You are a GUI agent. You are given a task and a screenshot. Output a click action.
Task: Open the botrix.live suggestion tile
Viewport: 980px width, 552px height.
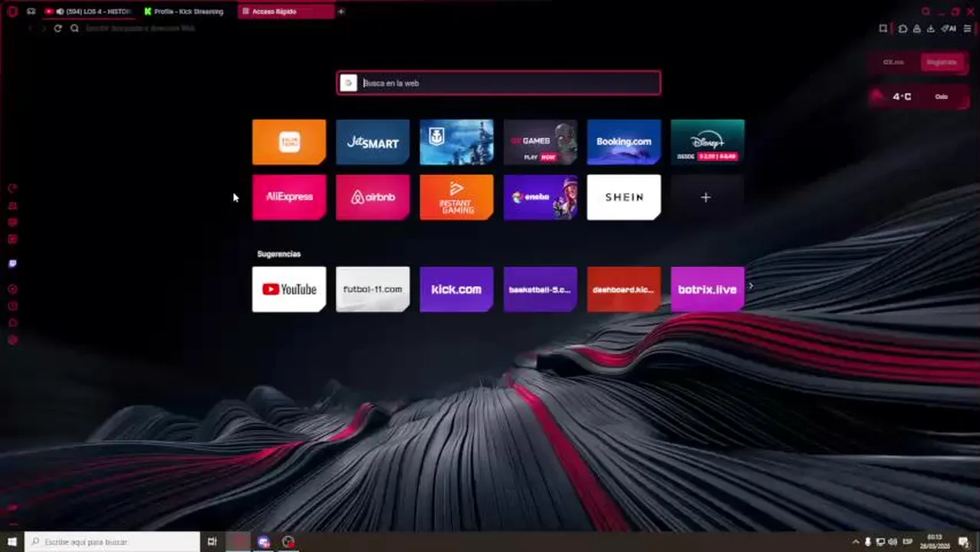[707, 289]
